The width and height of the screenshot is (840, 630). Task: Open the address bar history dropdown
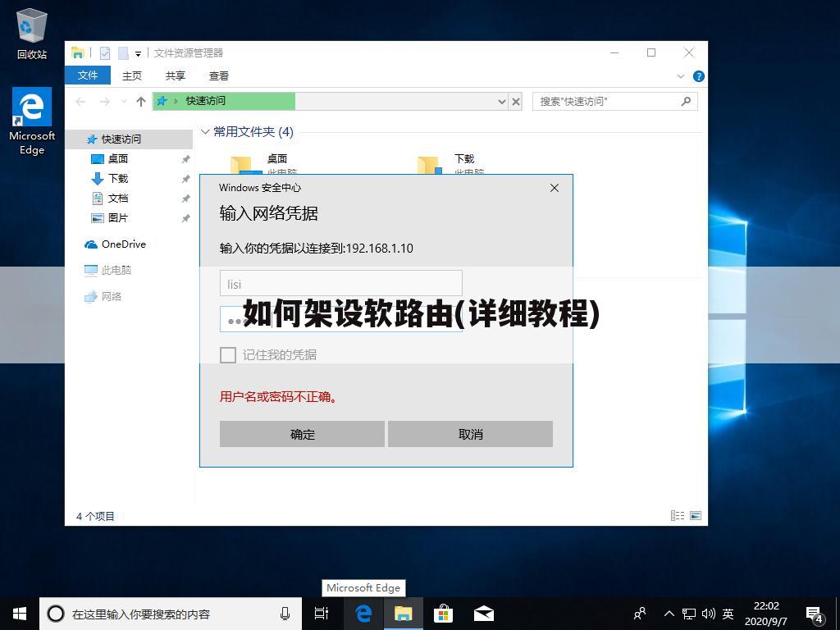(x=501, y=101)
